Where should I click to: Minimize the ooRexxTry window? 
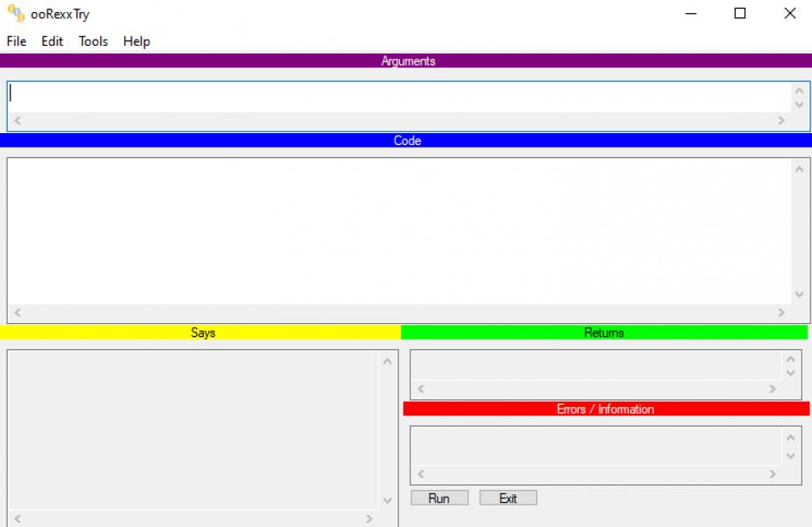click(691, 14)
